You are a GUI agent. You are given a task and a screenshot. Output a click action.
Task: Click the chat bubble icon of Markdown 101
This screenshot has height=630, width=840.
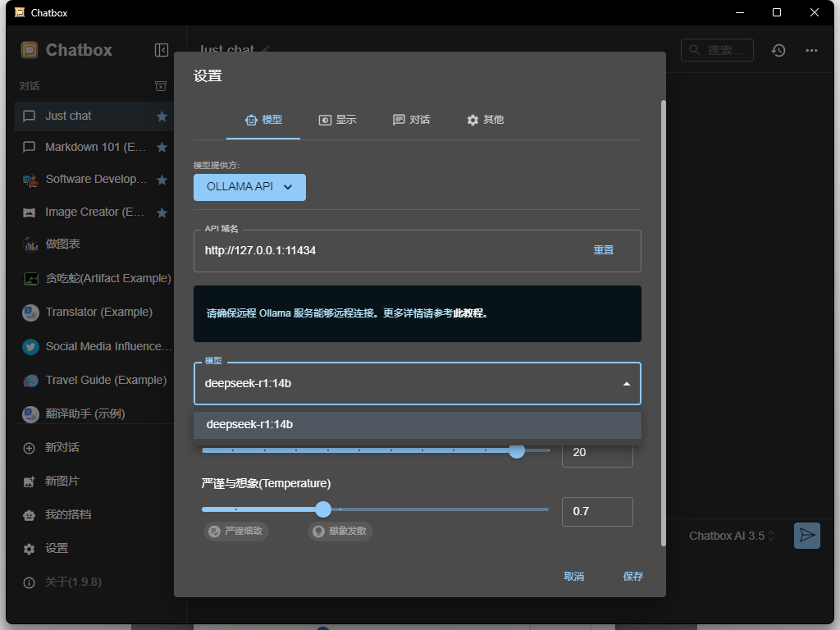click(x=29, y=148)
